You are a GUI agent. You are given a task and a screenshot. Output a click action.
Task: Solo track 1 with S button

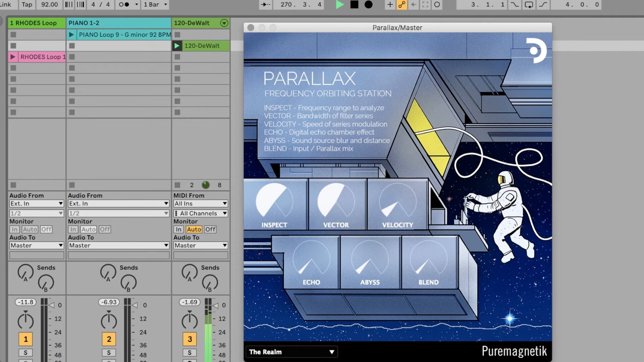[x=25, y=353]
